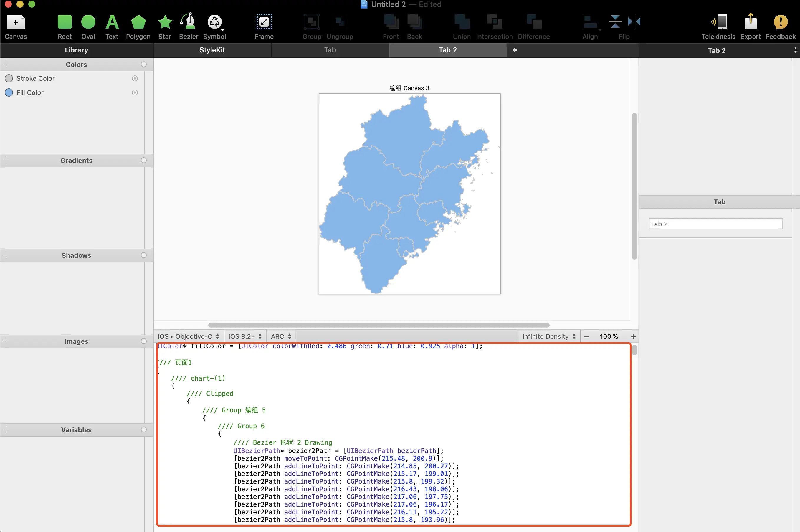Switch to the StyleKit tab

[212, 50]
